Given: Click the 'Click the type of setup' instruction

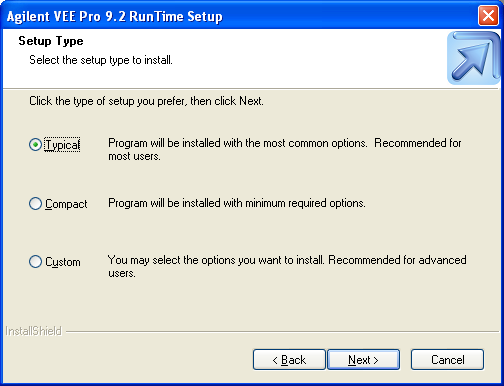Looking at the screenshot, I should click(146, 101).
